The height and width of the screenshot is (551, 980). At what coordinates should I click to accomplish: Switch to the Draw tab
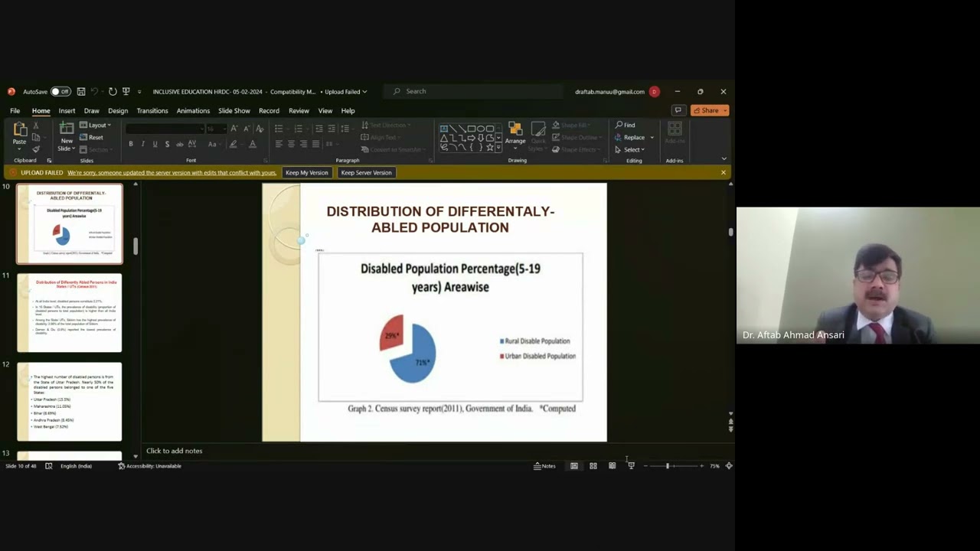coord(91,111)
